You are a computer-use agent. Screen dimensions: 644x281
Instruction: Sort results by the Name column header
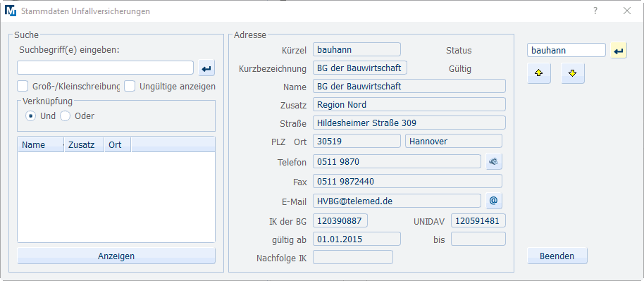pyautogui.click(x=41, y=144)
